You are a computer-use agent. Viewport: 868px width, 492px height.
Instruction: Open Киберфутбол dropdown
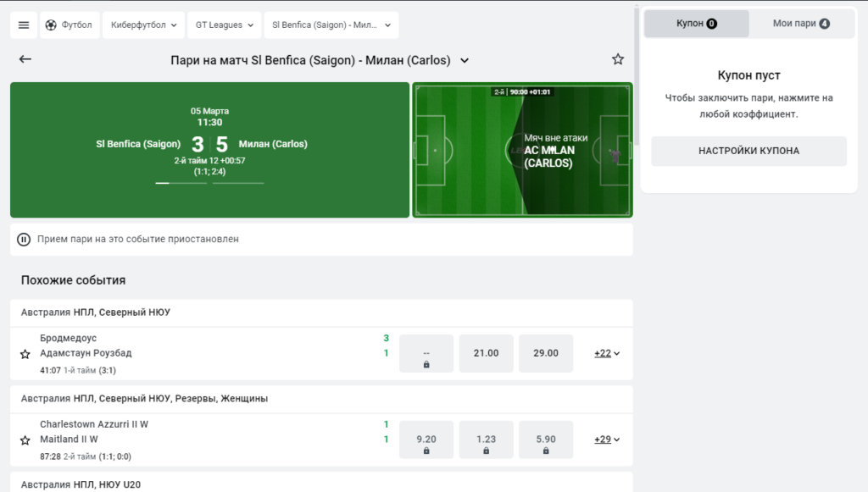tap(143, 25)
